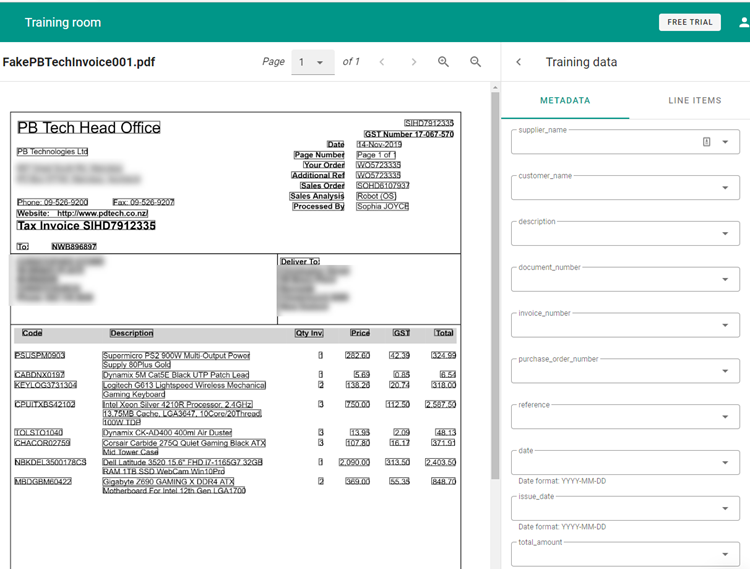This screenshot has width=750, height=569.
Task: Open the total_amount dropdown
Action: coord(725,555)
